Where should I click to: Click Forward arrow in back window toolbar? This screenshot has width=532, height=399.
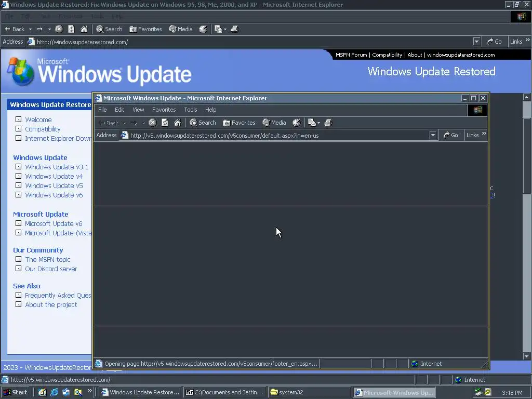(x=39, y=29)
